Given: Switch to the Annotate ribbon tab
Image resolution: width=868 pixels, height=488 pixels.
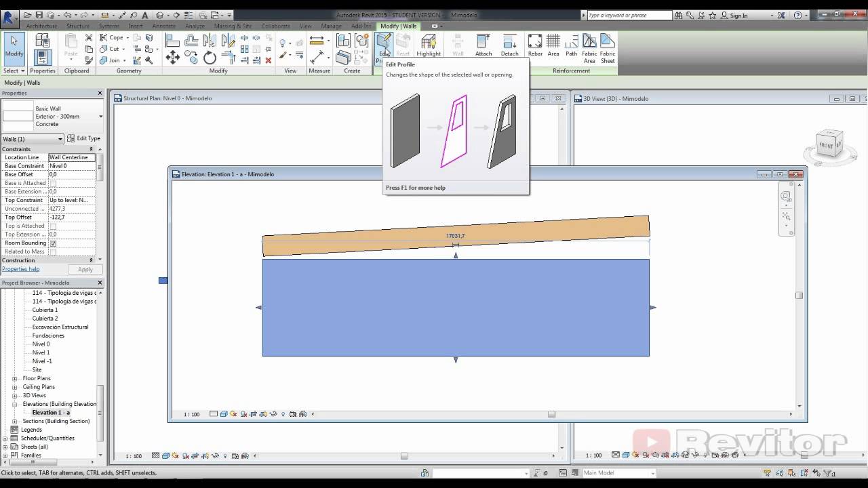Looking at the screenshot, I should point(163,26).
